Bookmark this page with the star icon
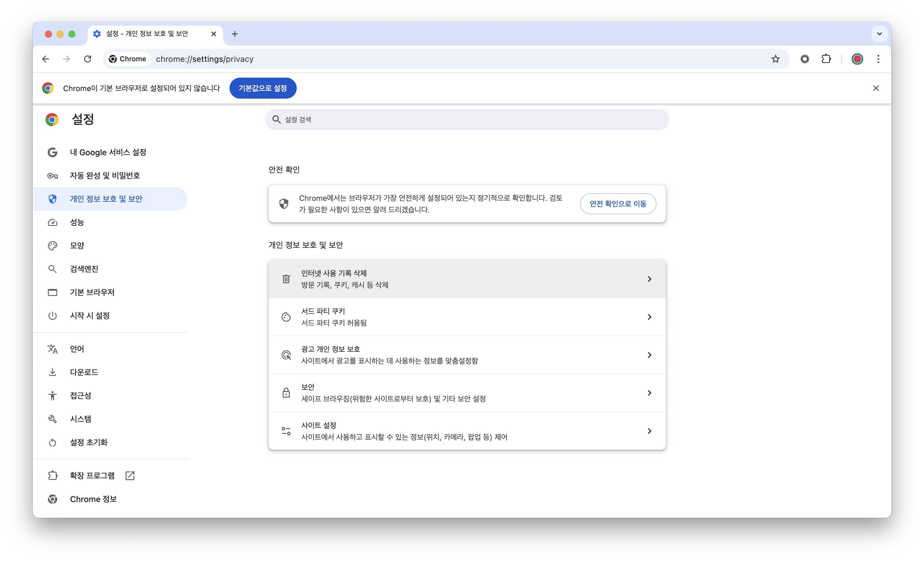Screen dimensions: 924x561 pyautogui.click(x=776, y=59)
